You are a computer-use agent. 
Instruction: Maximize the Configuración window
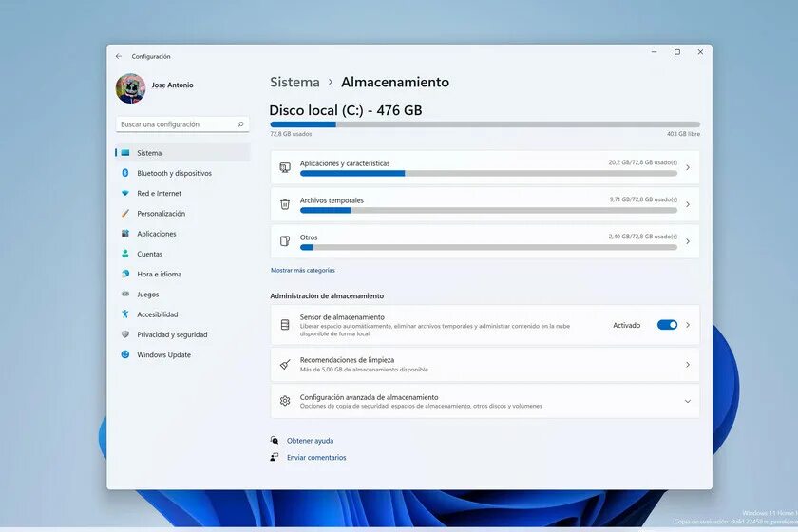[x=676, y=52]
